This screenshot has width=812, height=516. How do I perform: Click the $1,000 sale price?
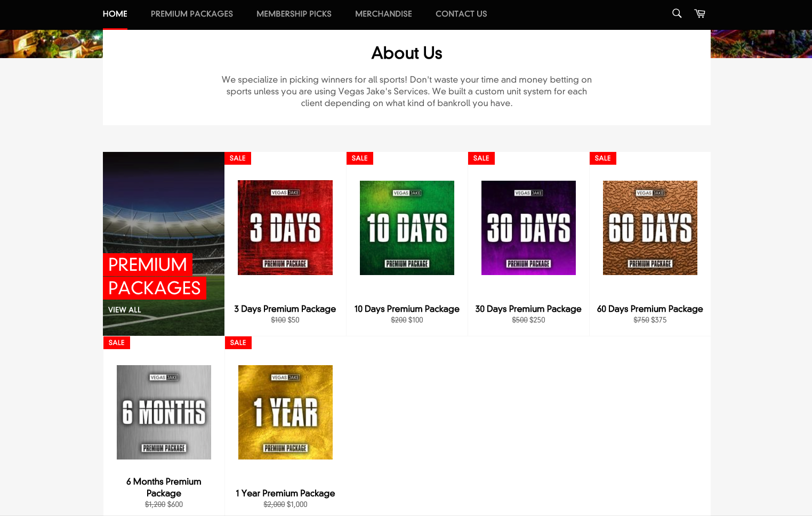(x=298, y=504)
